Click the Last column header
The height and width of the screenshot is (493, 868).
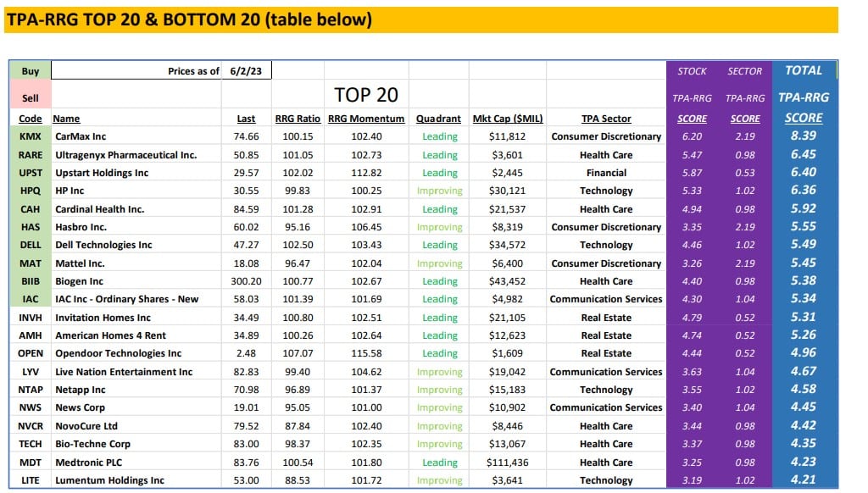coord(247,119)
